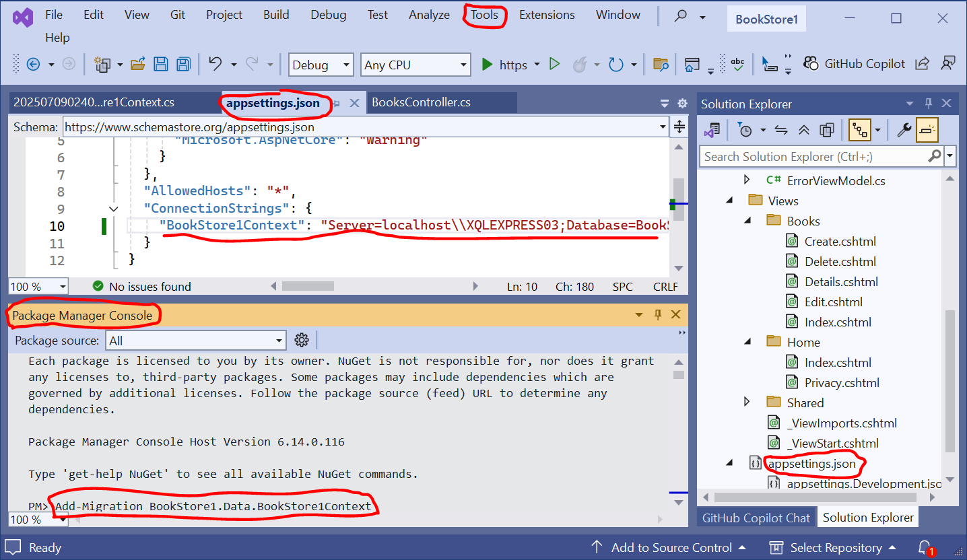Open the Any CPU platform dropdown

(415, 65)
